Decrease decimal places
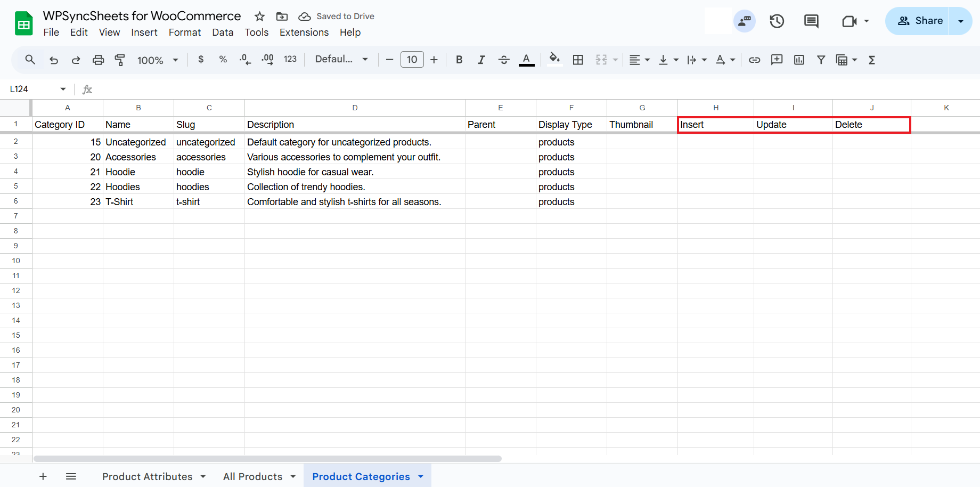980x487 pixels. pyautogui.click(x=245, y=60)
